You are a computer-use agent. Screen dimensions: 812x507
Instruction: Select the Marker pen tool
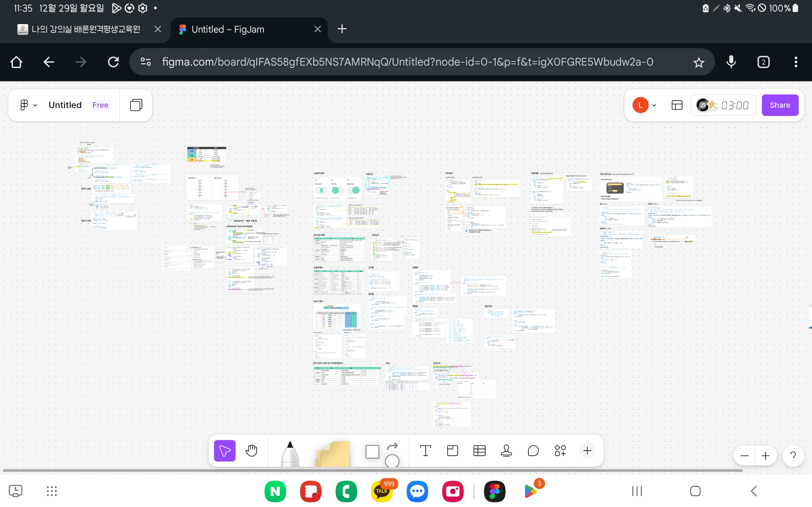(x=290, y=453)
